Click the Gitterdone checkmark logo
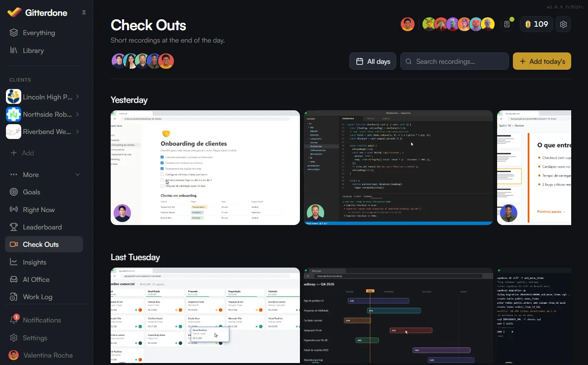This screenshot has height=365, width=588. click(14, 12)
